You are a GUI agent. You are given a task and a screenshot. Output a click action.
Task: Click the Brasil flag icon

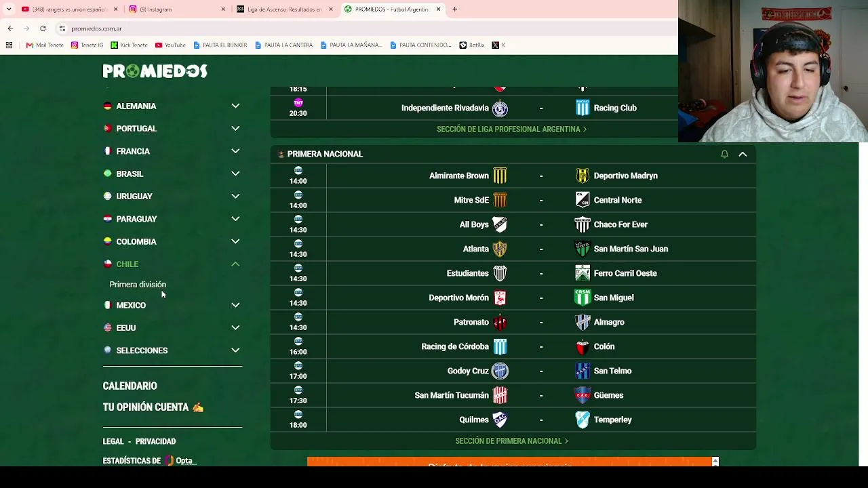tap(107, 174)
